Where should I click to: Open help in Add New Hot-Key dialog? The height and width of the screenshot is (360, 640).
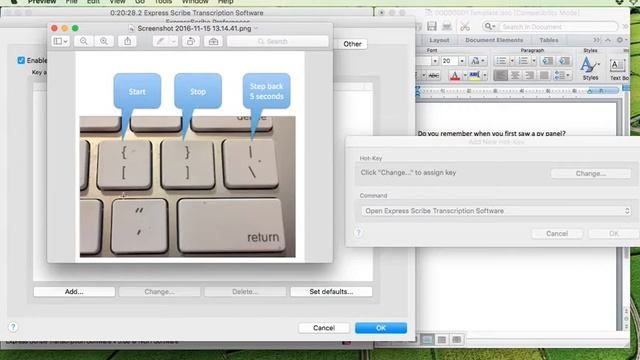[x=358, y=233]
